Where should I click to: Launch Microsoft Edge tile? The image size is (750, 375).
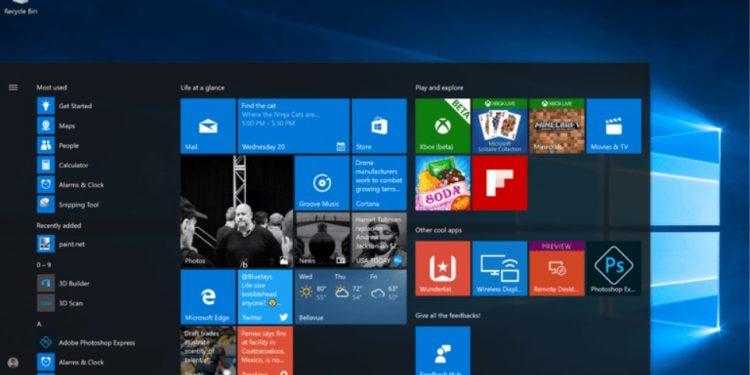[208, 297]
